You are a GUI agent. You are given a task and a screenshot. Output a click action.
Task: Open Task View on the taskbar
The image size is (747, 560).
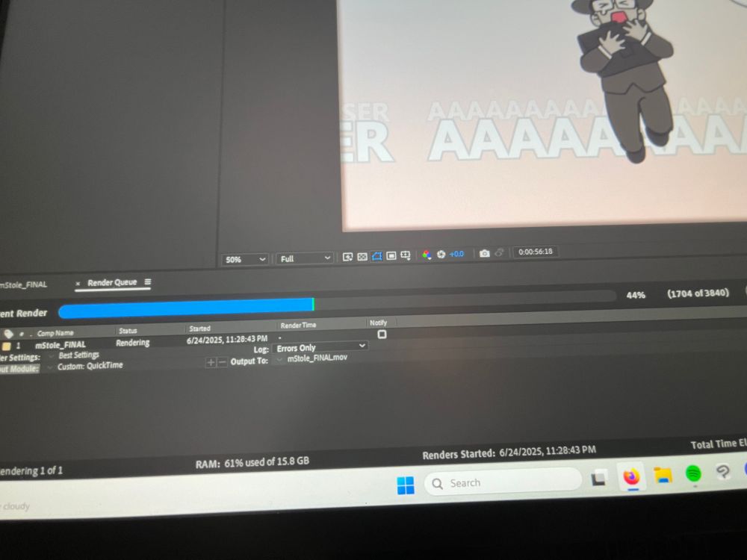599,478
